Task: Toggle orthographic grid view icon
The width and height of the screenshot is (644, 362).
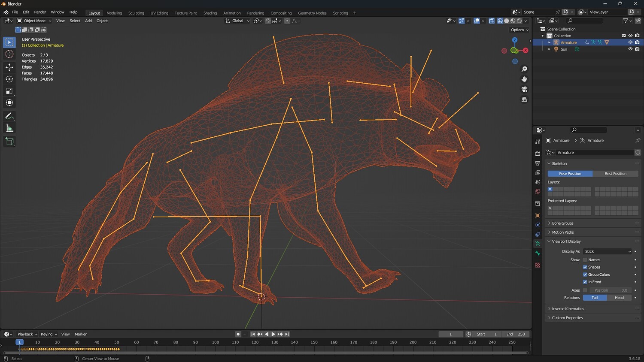Action: click(x=524, y=100)
